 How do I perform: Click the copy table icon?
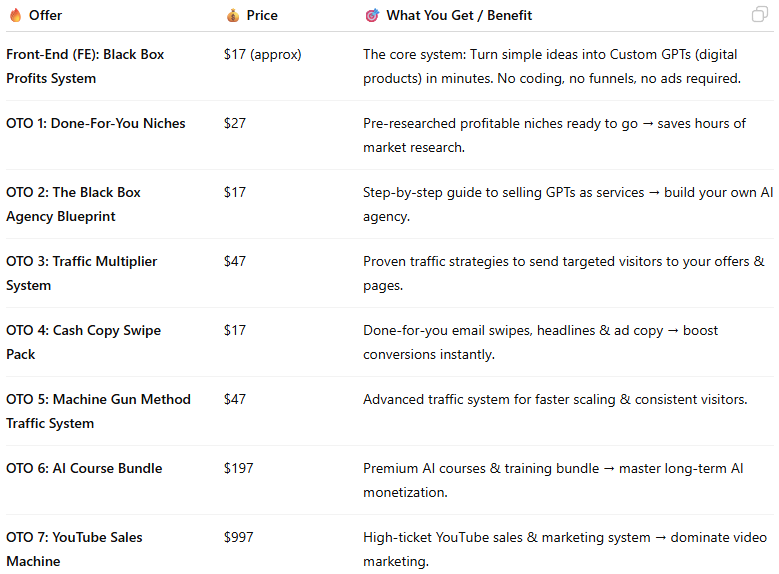(x=759, y=15)
